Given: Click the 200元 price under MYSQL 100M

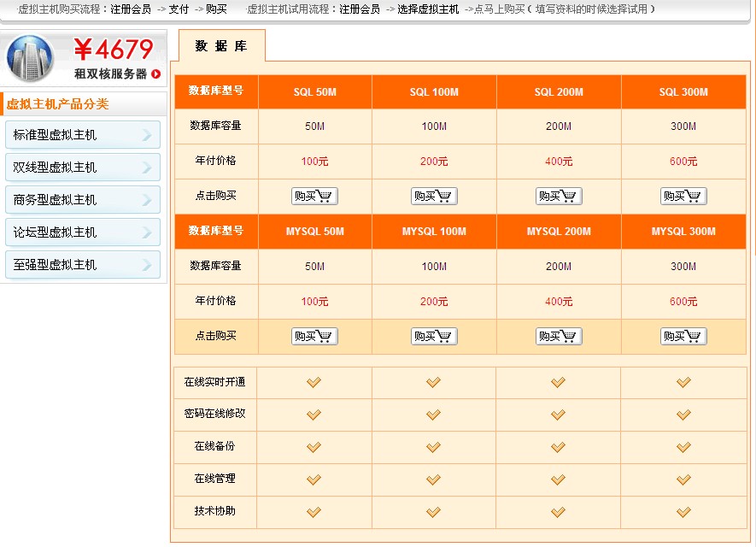Looking at the screenshot, I should point(434,302).
